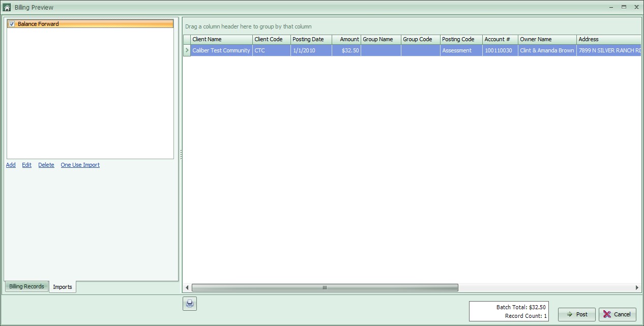Switch to the Billing Records tab
Screen dimensions: 644x326
click(26, 286)
